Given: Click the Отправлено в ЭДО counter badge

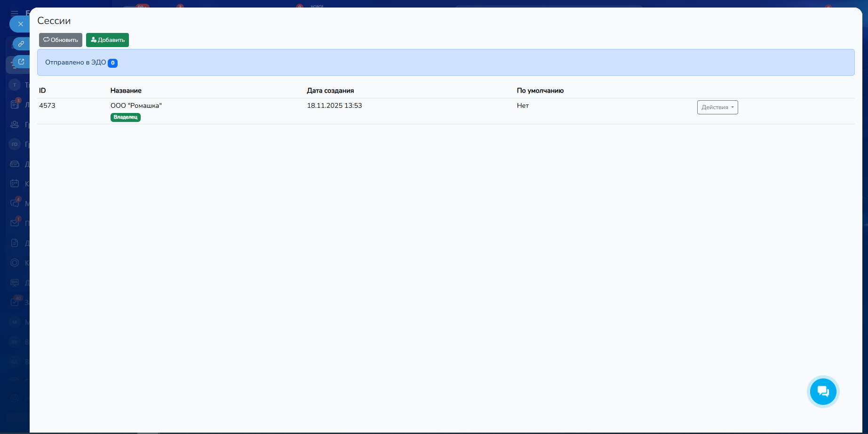Looking at the screenshot, I should pyautogui.click(x=113, y=63).
